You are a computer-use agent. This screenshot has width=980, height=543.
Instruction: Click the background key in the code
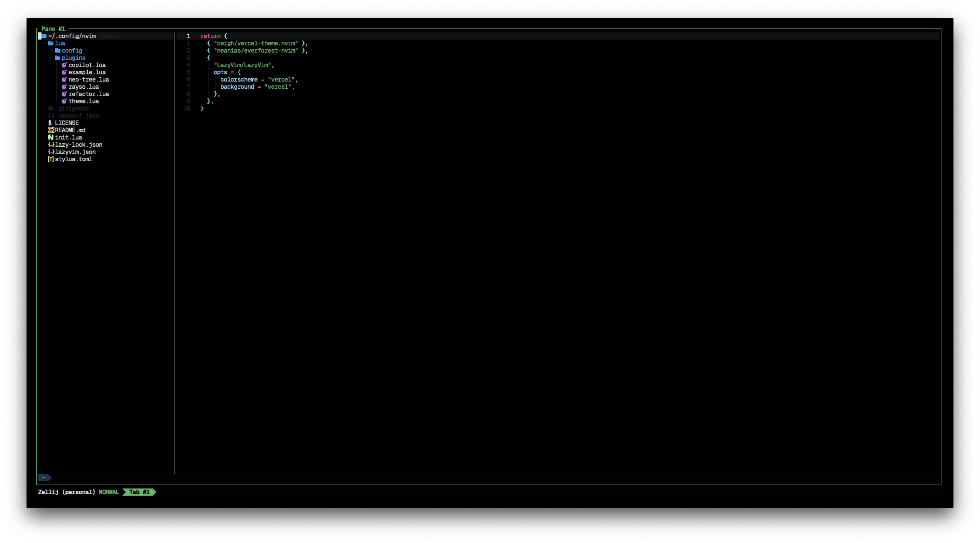tap(237, 87)
